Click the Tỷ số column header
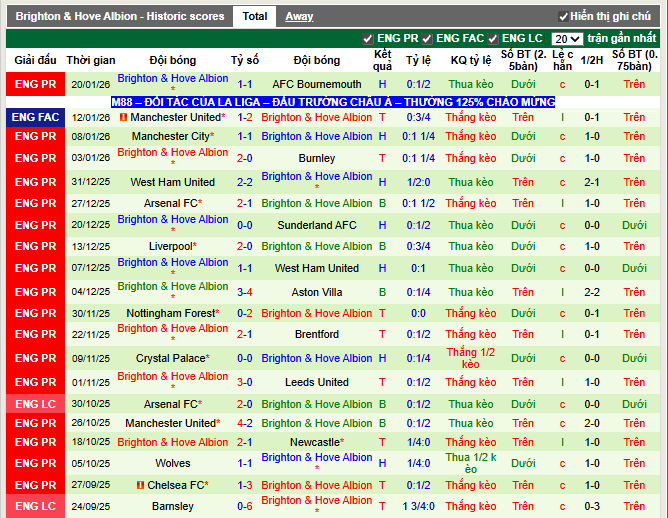 (245, 60)
